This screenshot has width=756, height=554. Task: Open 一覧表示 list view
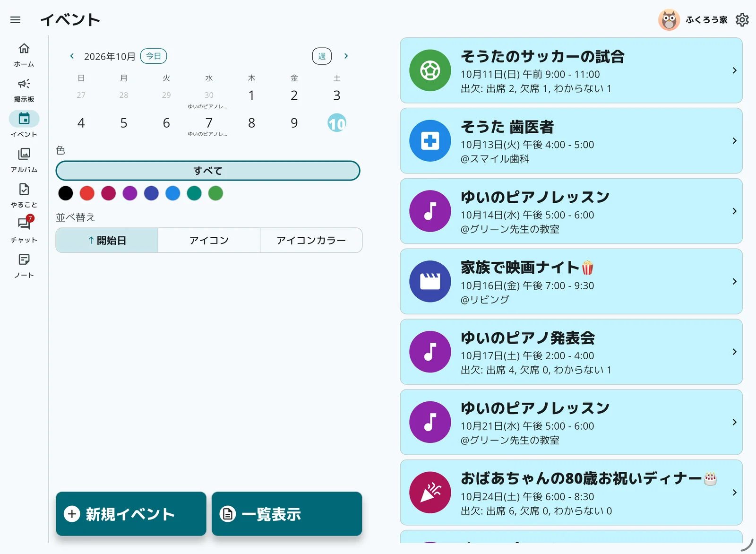click(287, 514)
